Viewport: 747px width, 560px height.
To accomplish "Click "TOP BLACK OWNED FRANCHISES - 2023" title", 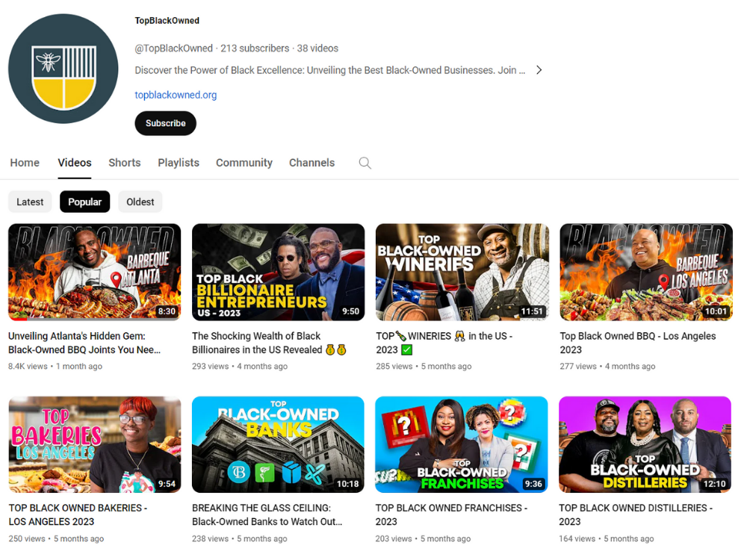I will pos(451,514).
